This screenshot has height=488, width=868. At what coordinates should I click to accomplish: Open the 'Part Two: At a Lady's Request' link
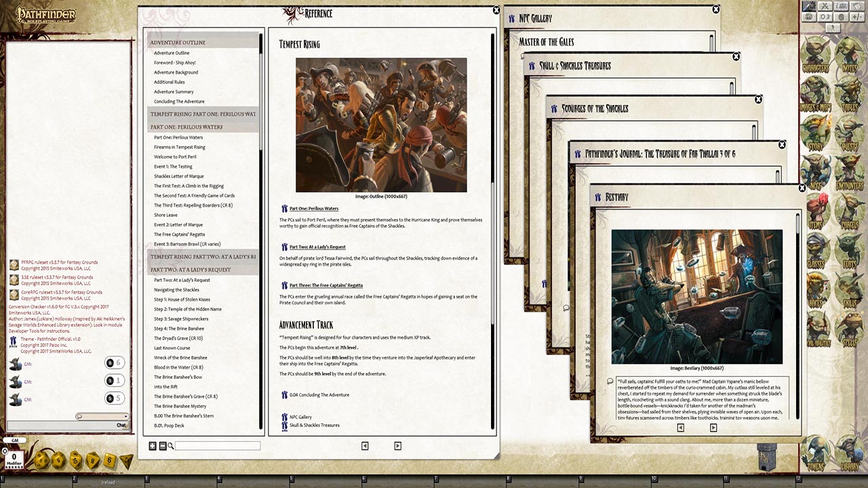(x=317, y=247)
